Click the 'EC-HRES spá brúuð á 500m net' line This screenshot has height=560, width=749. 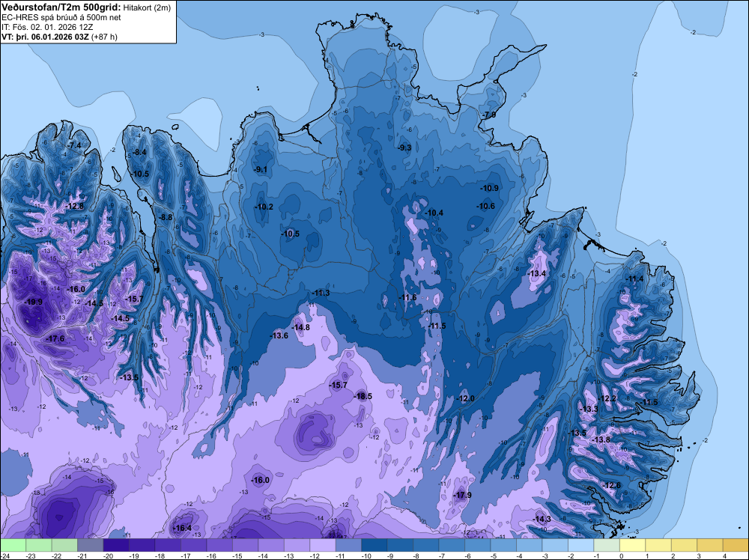pyautogui.click(x=61, y=17)
